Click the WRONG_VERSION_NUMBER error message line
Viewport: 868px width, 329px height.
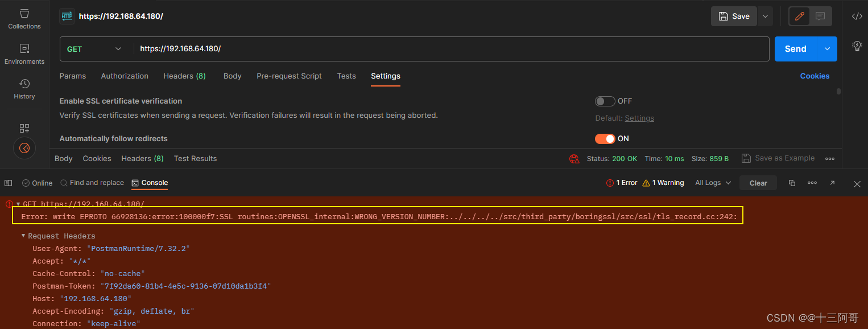(x=379, y=217)
